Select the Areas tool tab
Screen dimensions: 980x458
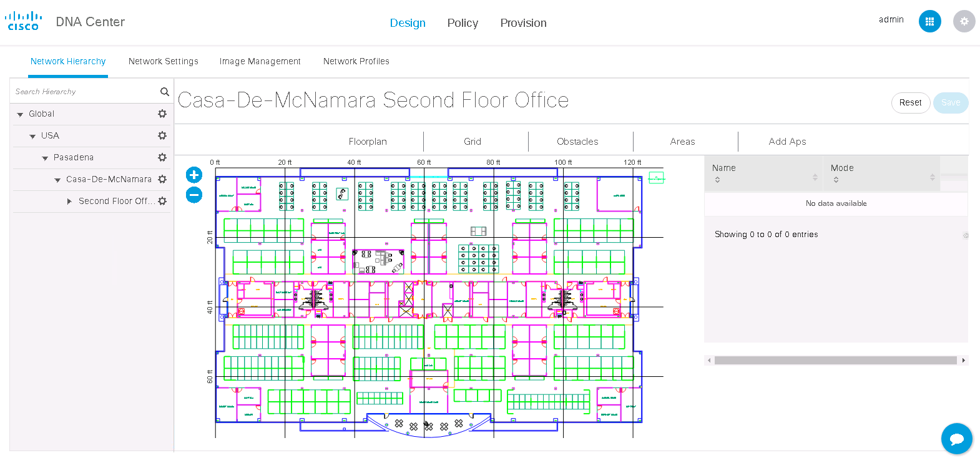click(x=682, y=142)
